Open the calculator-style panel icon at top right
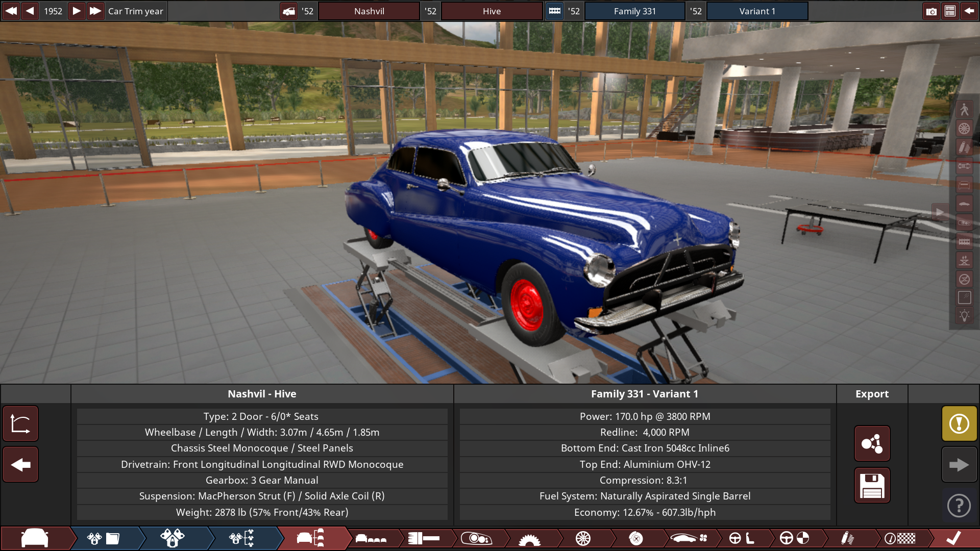The image size is (980, 551). tap(950, 11)
